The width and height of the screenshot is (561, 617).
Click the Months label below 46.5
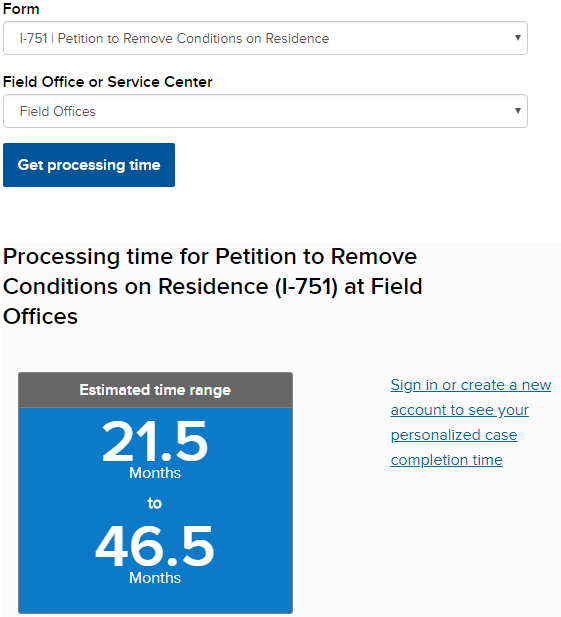(x=155, y=578)
